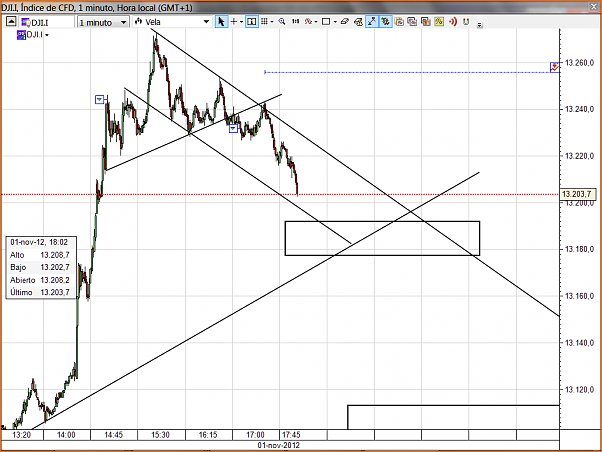The width and height of the screenshot is (602, 452).
Task: Click the 01-nov-2012 date label
Action: tap(278, 445)
